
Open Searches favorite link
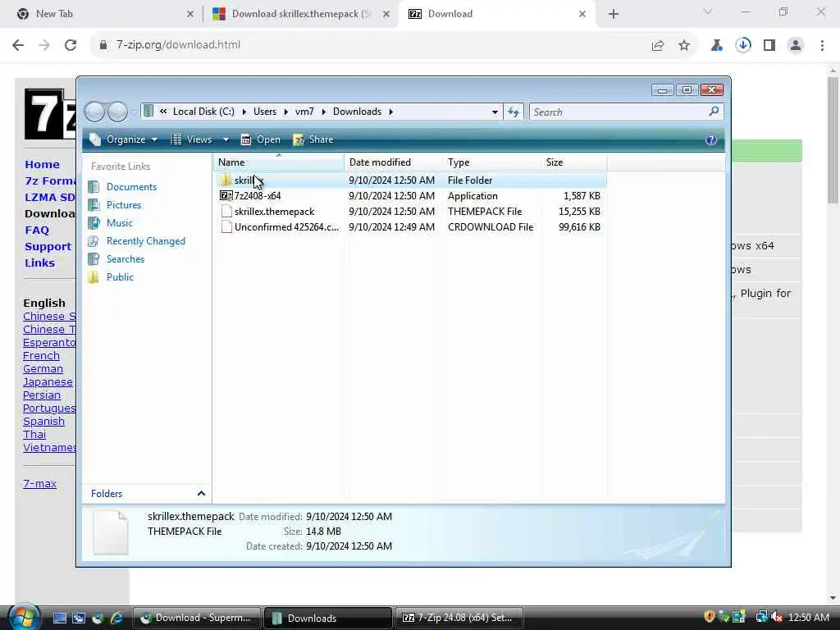pos(126,259)
